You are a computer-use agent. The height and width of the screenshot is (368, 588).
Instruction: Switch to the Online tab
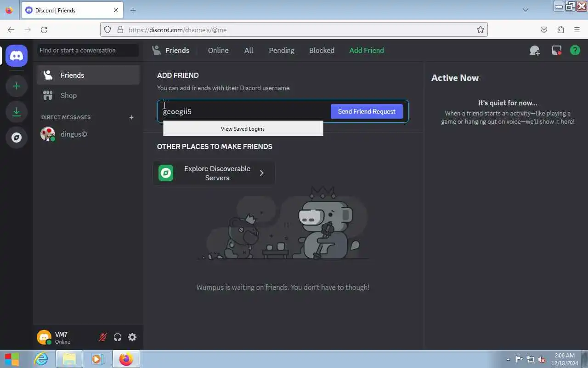pyautogui.click(x=218, y=51)
